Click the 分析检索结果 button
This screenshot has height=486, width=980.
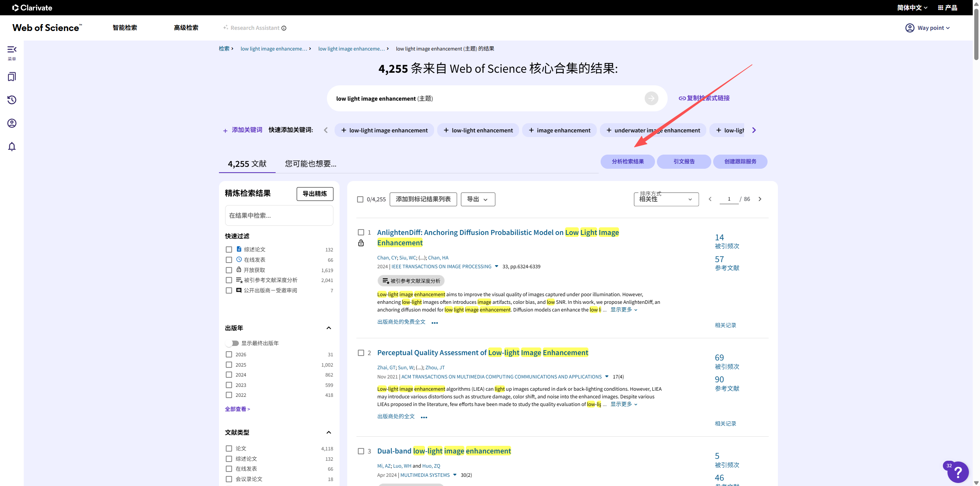pyautogui.click(x=627, y=161)
